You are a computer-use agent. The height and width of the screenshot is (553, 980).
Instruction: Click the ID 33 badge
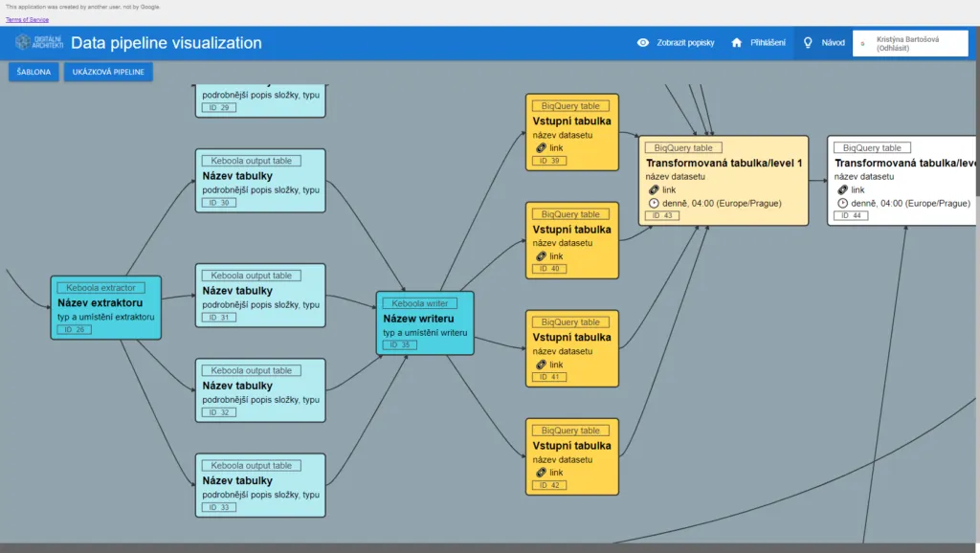click(219, 507)
